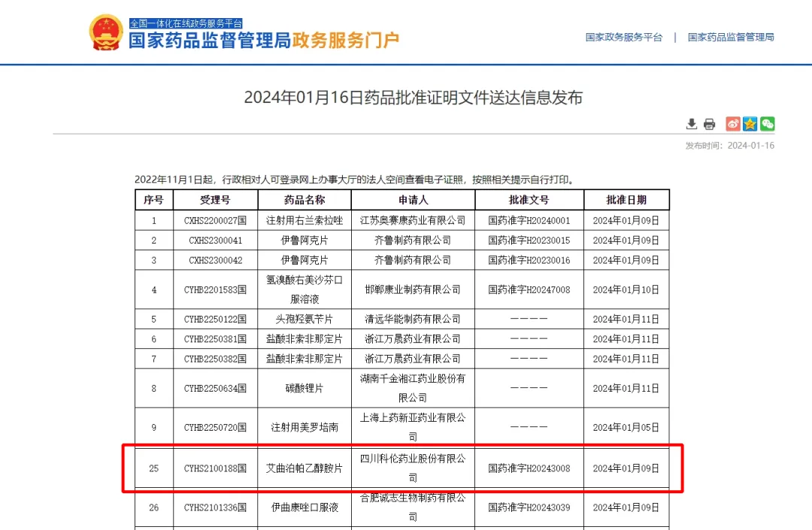Click the 国家药品监督管理局政务服务门户 site title
The width and height of the screenshot is (812, 530).
click(264, 40)
